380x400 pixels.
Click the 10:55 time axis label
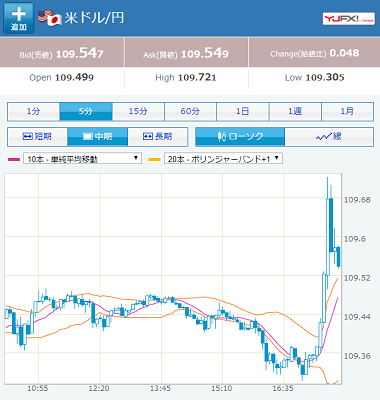(x=38, y=388)
